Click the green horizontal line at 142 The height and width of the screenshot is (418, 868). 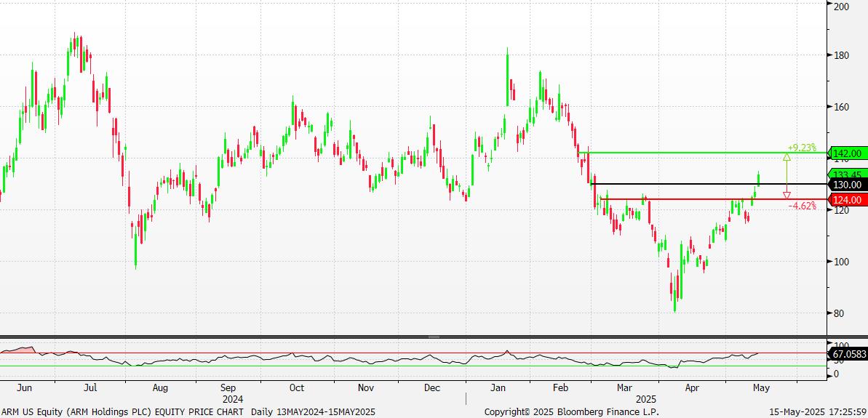(x=702, y=153)
